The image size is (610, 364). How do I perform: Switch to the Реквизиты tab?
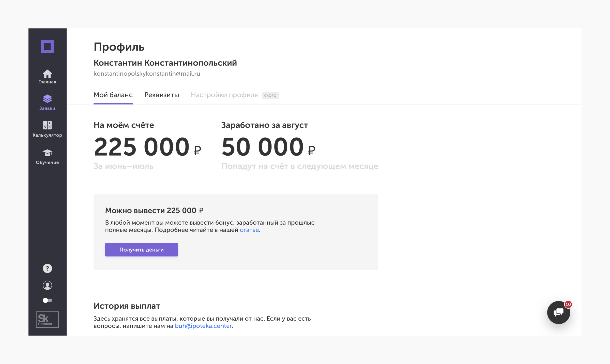(x=162, y=95)
